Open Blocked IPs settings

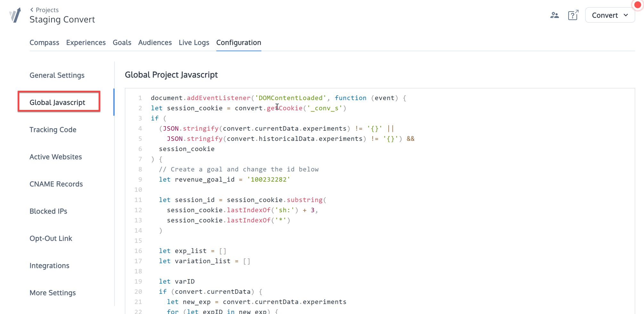(x=48, y=211)
